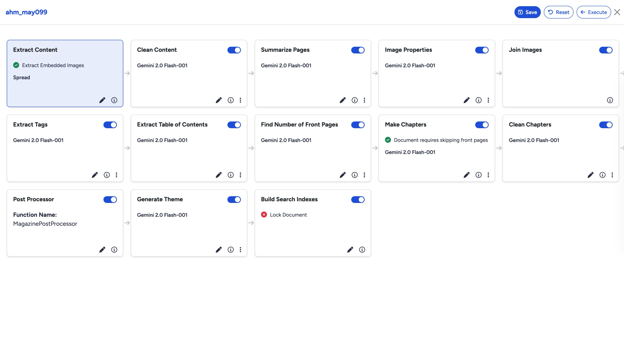Open options menu on Extract Table of Contents
Image resolution: width=624 pixels, height=364 pixels.
pyautogui.click(x=240, y=175)
